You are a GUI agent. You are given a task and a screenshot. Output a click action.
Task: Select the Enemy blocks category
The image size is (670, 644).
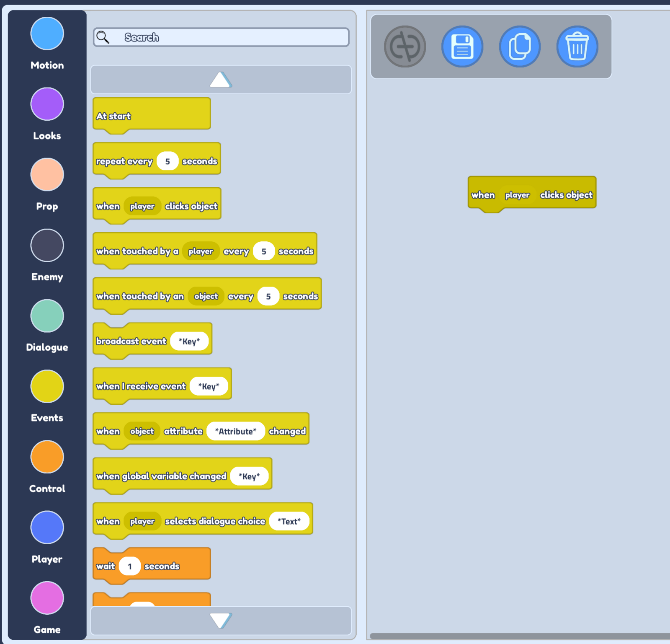[47, 246]
